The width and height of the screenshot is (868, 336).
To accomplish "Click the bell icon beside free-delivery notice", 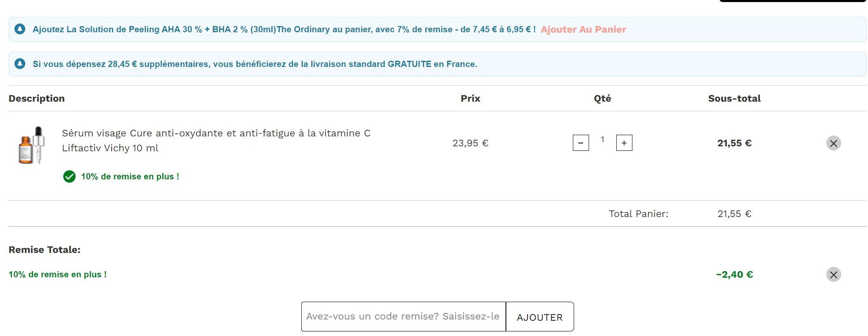I will (20, 64).
